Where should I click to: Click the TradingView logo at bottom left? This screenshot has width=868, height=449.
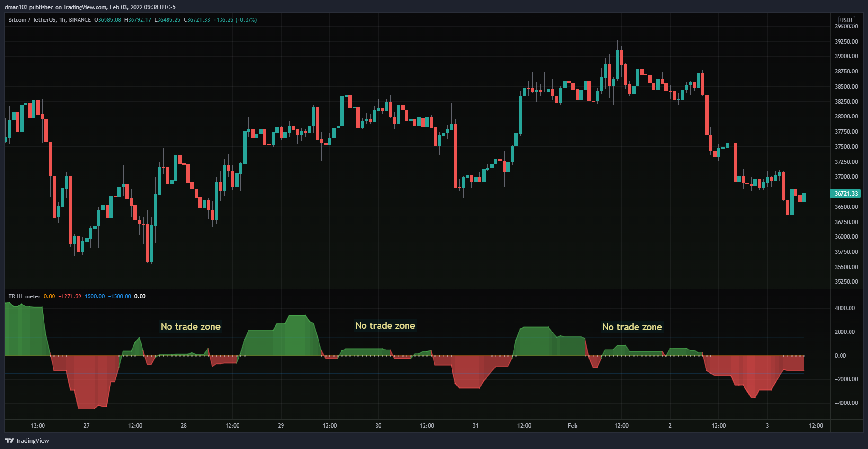[x=27, y=440]
